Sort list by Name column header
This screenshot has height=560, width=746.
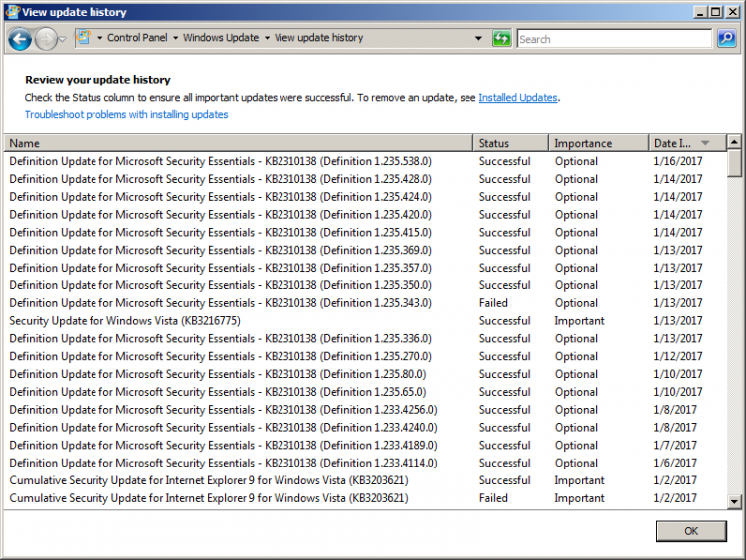tap(239, 143)
